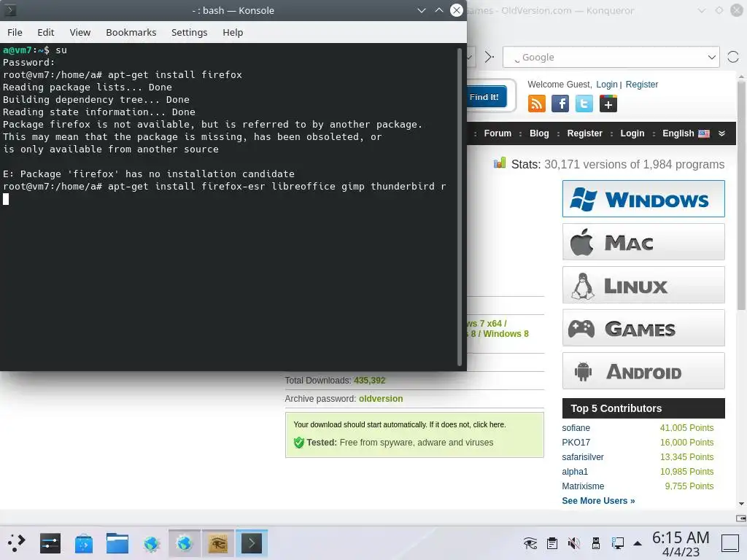Open the KDE application launcher
This screenshot has width=747, height=560.
tap(16, 542)
